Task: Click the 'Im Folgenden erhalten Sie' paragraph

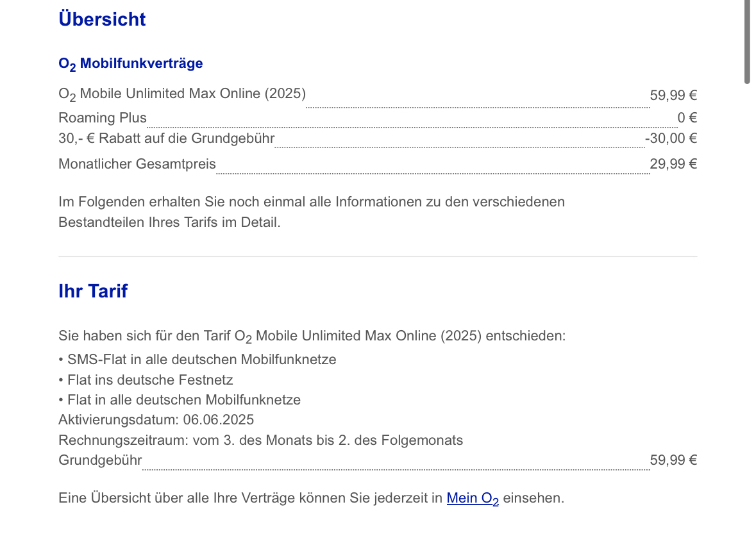Action: [312, 212]
